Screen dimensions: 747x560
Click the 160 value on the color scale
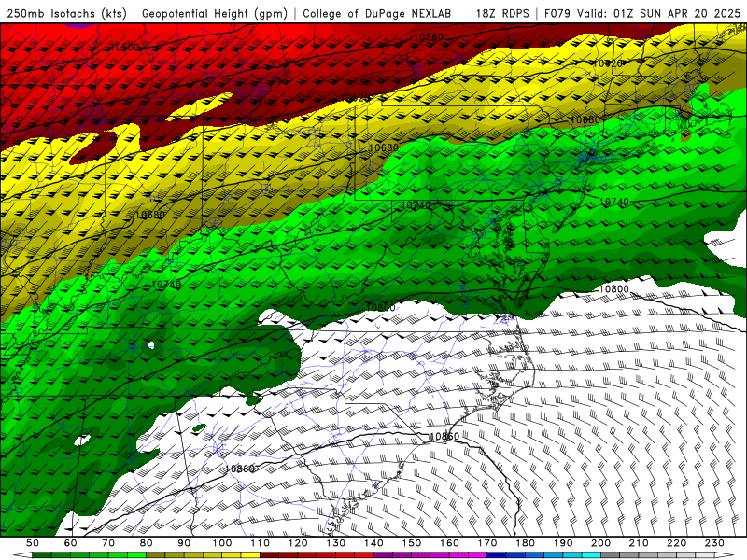coord(449,543)
